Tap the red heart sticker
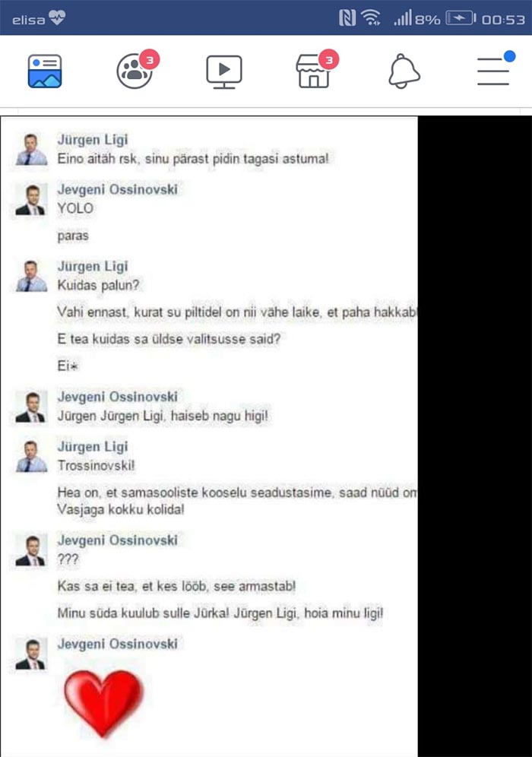This screenshot has width=532, height=757. (103, 703)
